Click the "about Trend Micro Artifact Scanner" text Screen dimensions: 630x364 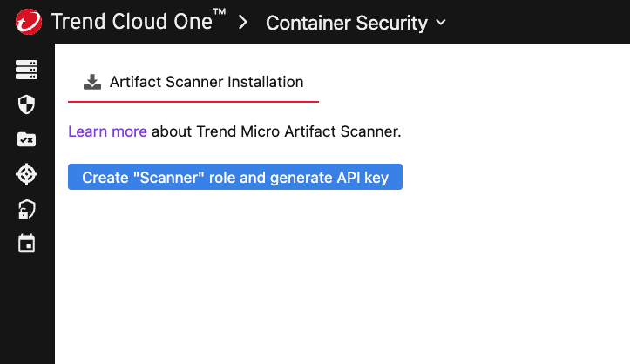[x=276, y=132]
